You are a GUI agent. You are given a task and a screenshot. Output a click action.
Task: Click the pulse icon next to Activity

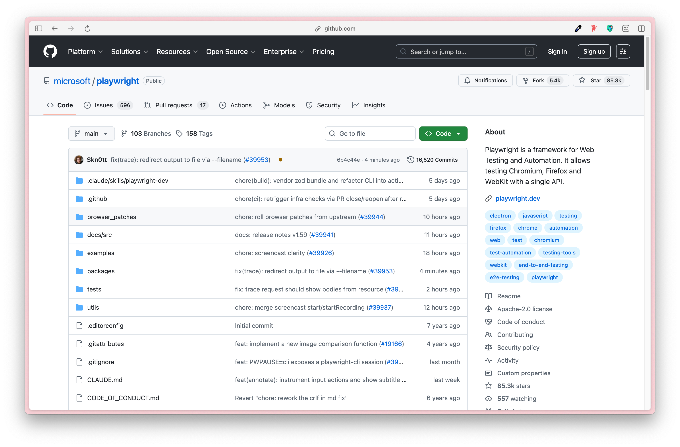point(488,360)
